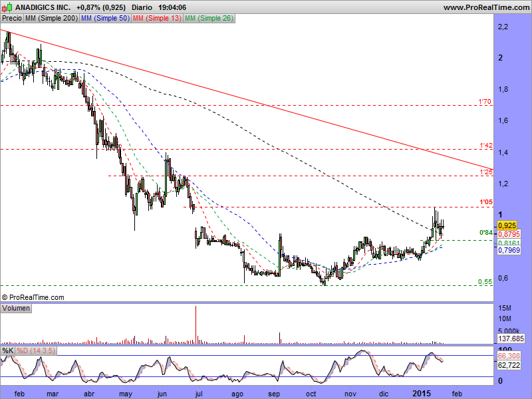Click the Volumen panel label

pyautogui.click(x=16, y=308)
